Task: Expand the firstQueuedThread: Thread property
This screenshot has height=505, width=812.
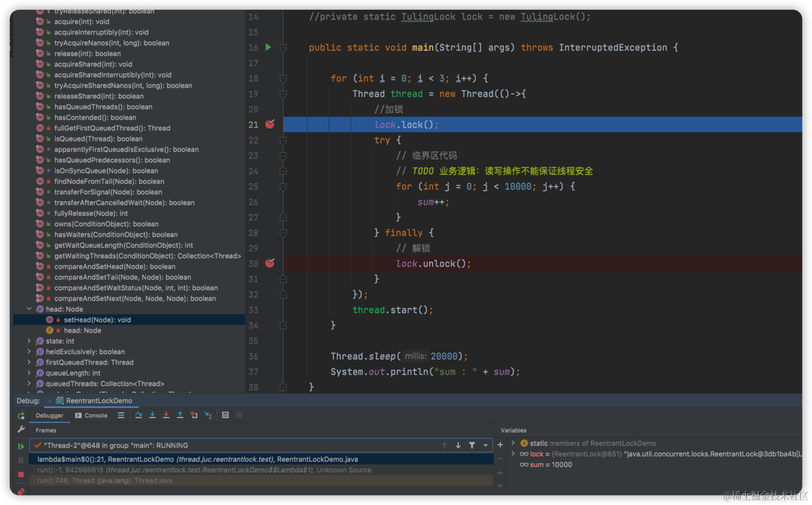Action: 29,362
